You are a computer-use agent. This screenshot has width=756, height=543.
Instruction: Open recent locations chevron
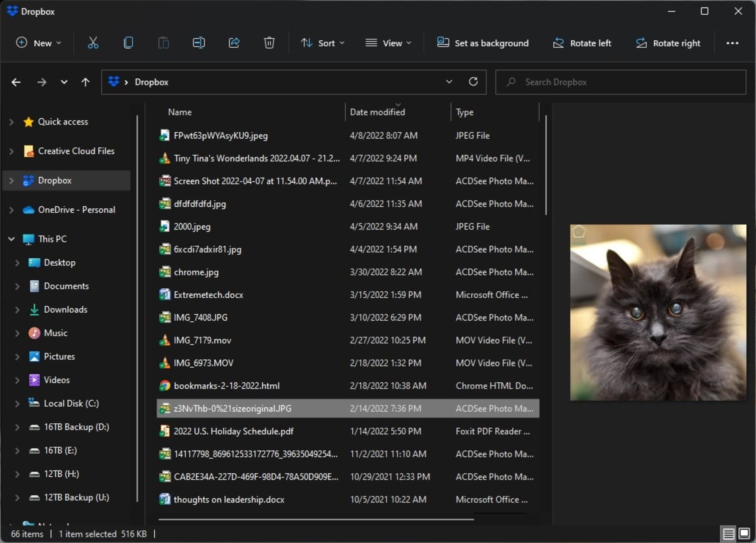pos(64,82)
